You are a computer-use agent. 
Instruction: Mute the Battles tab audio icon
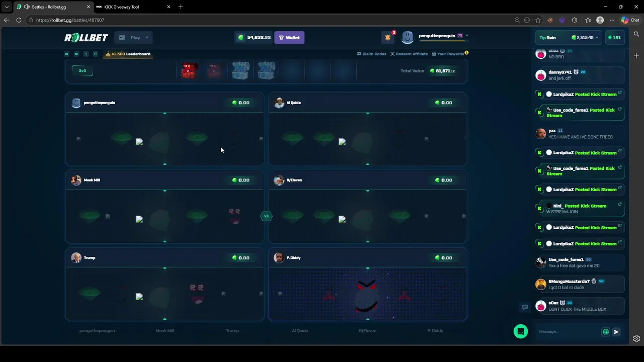[x=26, y=7]
